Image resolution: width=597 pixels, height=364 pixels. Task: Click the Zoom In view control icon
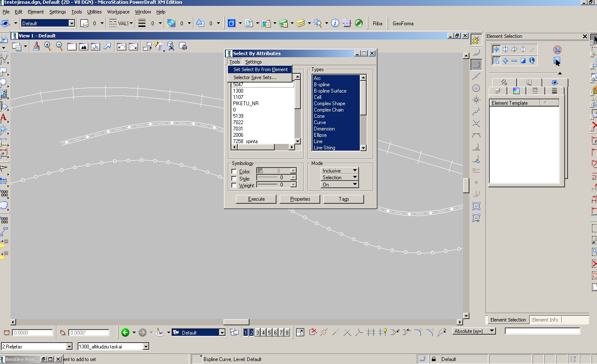(48, 47)
